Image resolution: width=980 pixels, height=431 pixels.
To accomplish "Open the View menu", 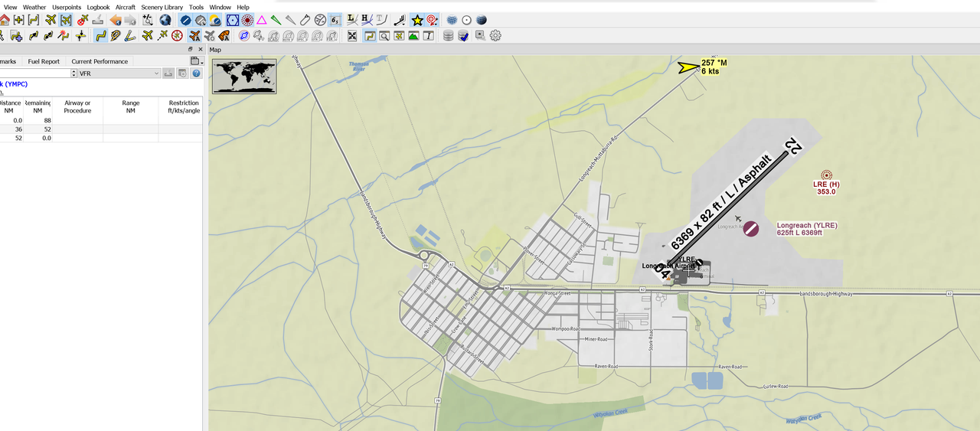I will 10,7.
